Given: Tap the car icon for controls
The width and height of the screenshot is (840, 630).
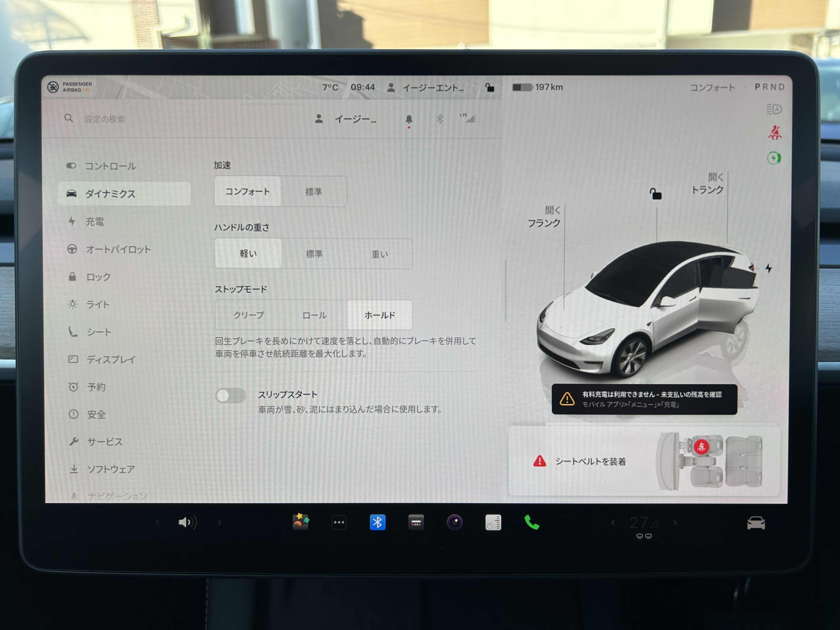Looking at the screenshot, I should 756,523.
